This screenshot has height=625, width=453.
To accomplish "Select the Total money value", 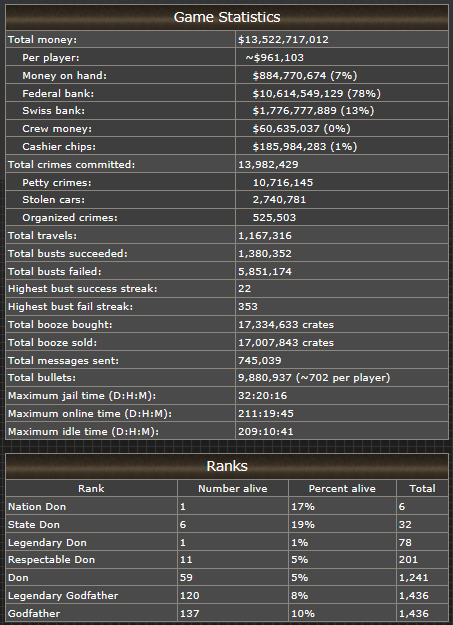I will coord(283,39).
